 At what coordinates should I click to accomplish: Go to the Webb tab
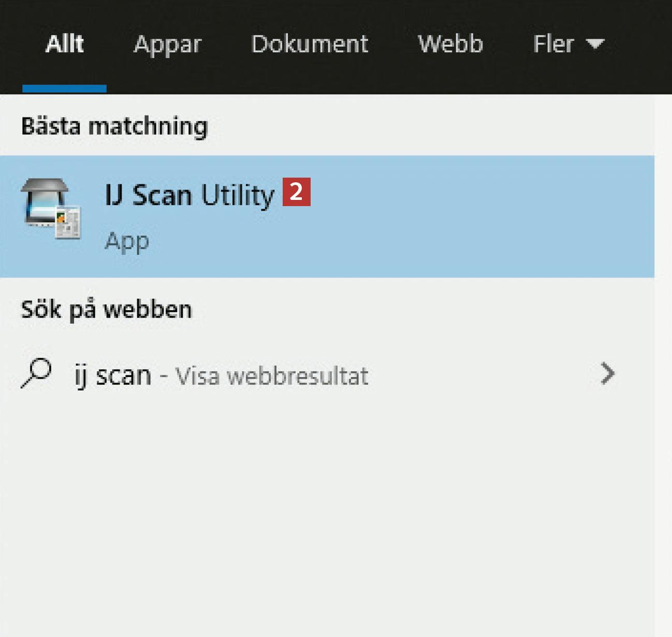(x=450, y=44)
